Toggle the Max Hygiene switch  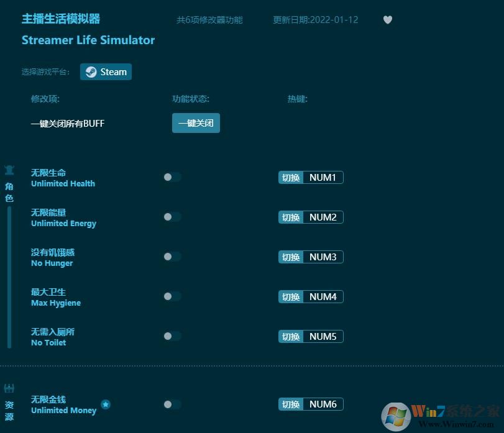(x=171, y=296)
